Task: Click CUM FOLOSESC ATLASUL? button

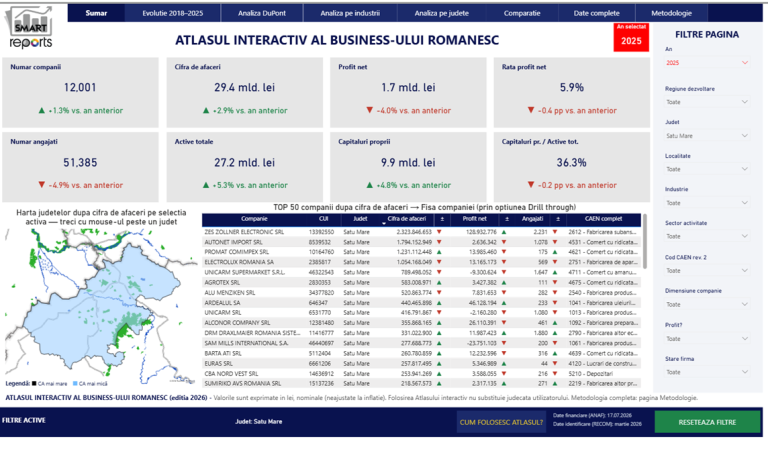Action: [501, 422]
